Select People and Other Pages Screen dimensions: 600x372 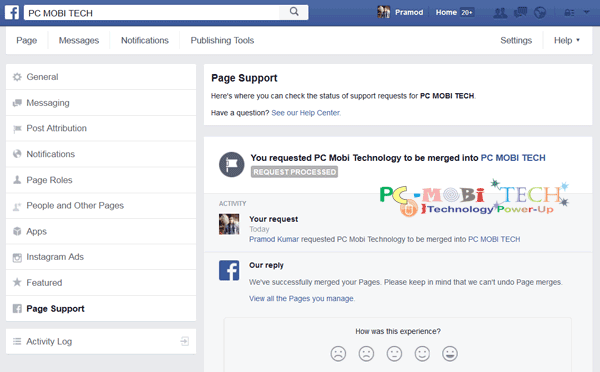[x=101, y=206]
